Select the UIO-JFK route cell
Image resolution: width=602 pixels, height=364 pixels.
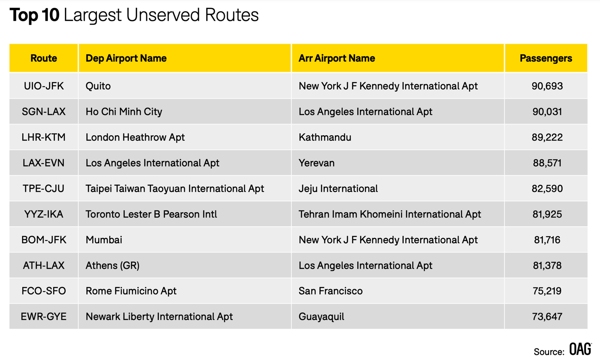click(43, 86)
